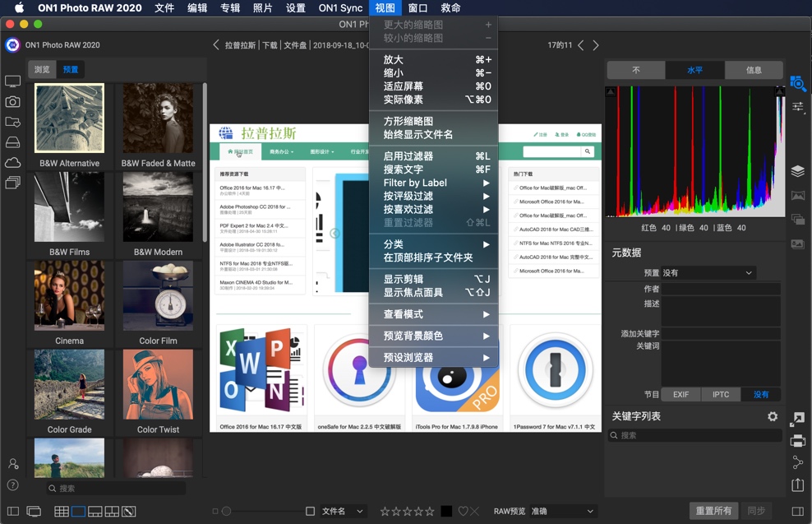Open cataloged folders icon in left sidebar
The image size is (812, 524).
(x=12, y=122)
